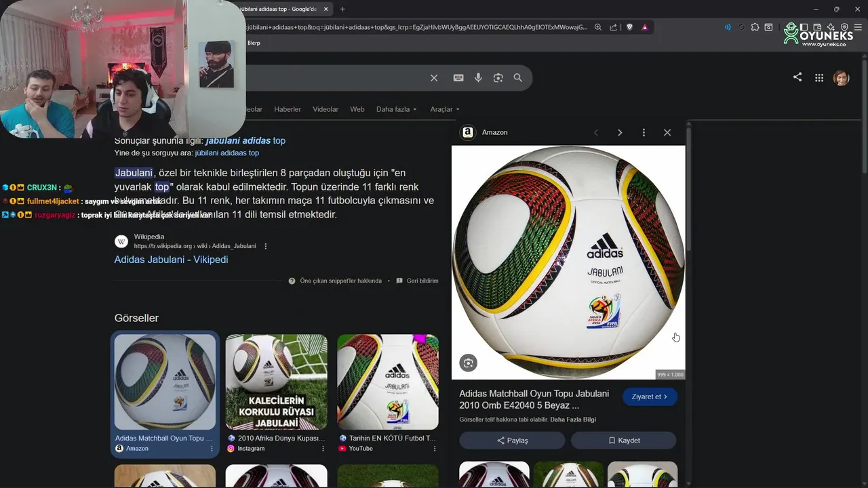Open the Brave Rewards triangle icon
The height and width of the screenshot is (488, 868).
(644, 27)
